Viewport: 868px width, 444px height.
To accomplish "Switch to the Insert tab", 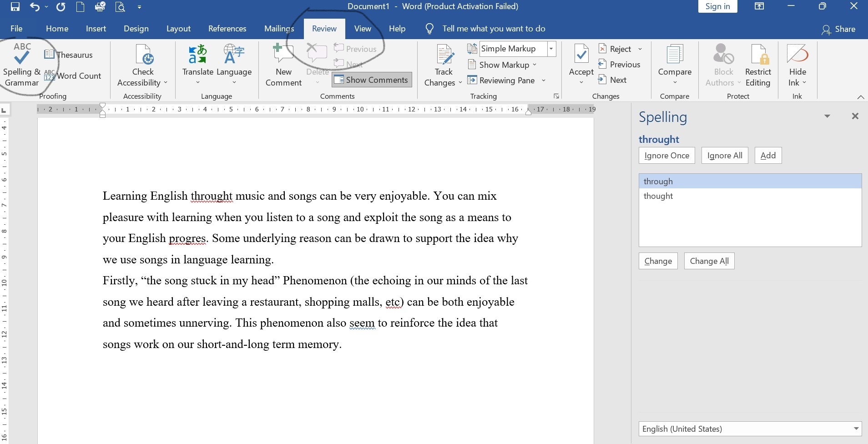I will pos(96,29).
